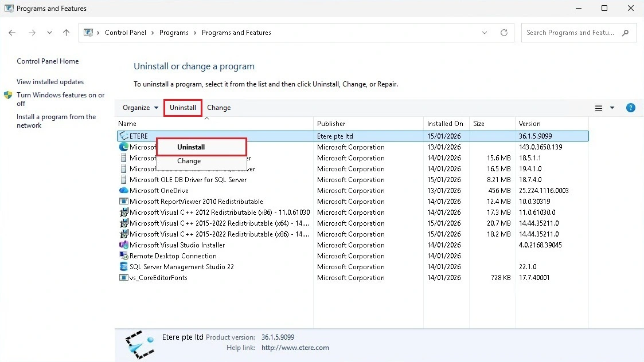Click the Microsoft Visual Studio Installer icon
Screen dimensions: 644x362
pyautogui.click(x=123, y=245)
